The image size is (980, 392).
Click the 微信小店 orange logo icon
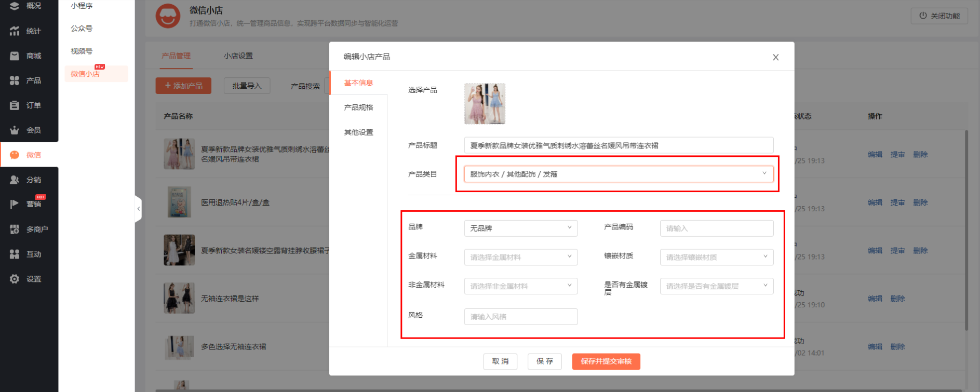[168, 16]
